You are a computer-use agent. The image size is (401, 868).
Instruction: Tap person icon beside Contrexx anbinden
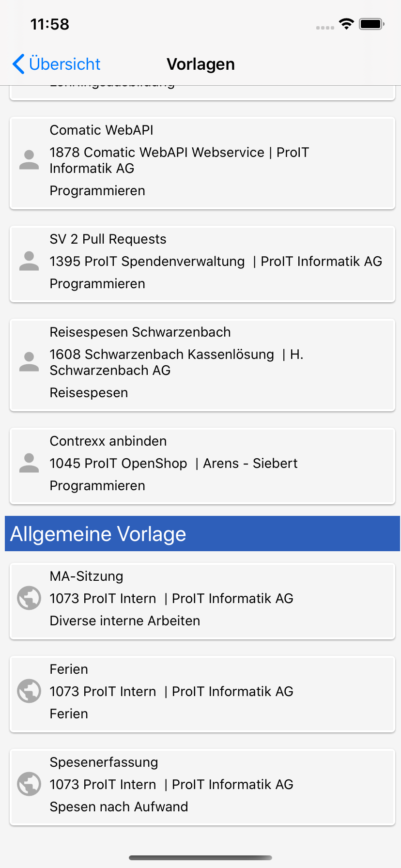click(29, 464)
